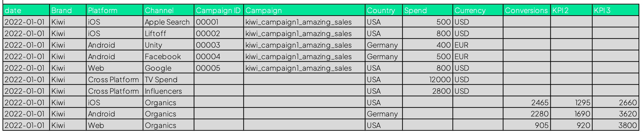The height and width of the screenshot is (137, 644).
Task: Click the "Currency" column header
Action: click(x=478, y=10)
